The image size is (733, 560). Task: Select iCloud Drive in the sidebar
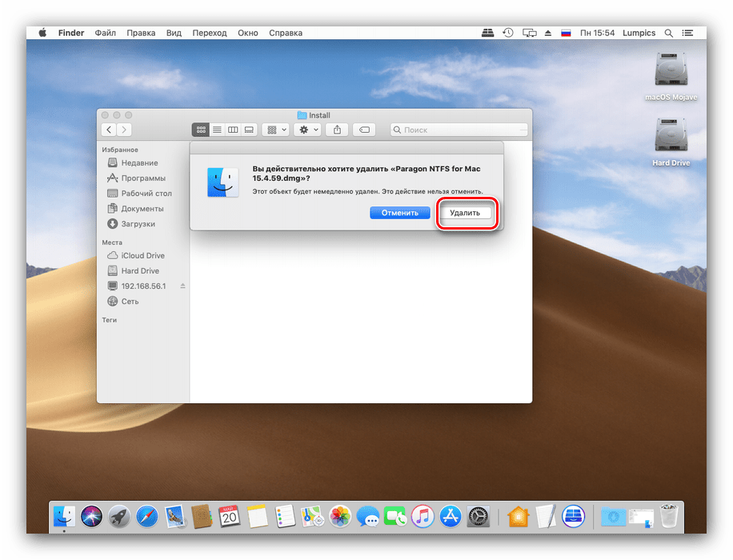142,255
